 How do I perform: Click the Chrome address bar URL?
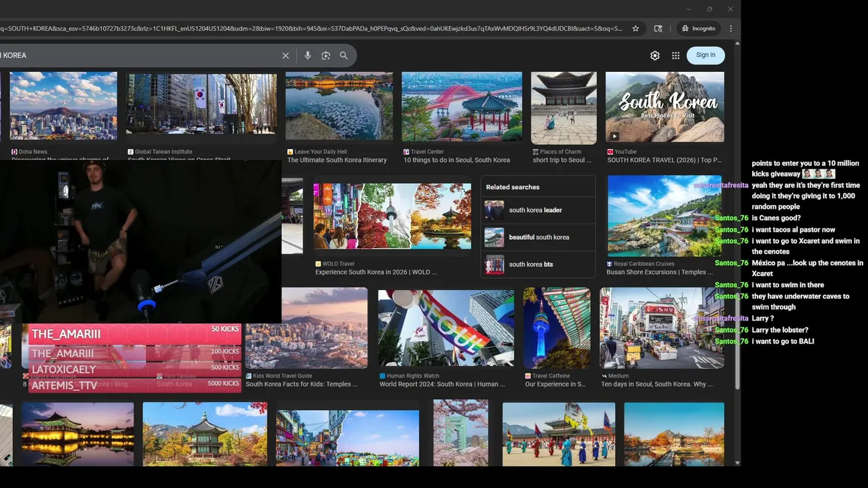[312, 28]
